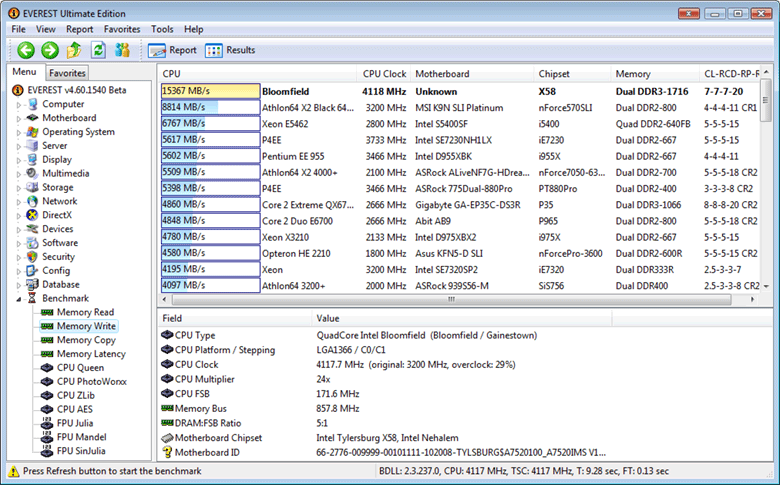This screenshot has height=485, width=780.
Task: Click the Field column header in details pane
Action: click(235, 318)
